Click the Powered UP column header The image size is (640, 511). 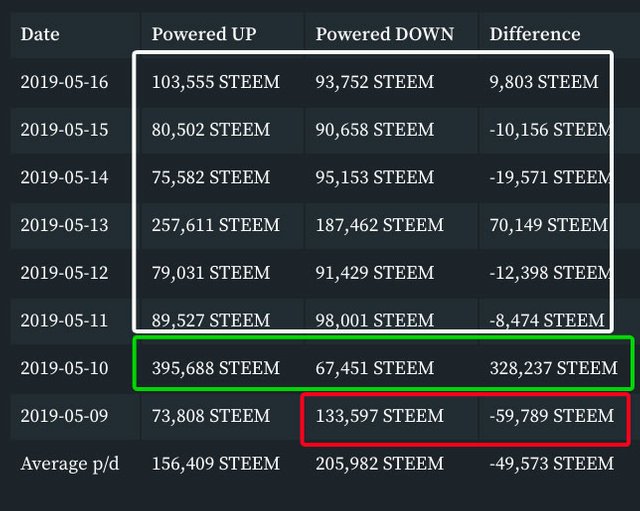pos(204,34)
